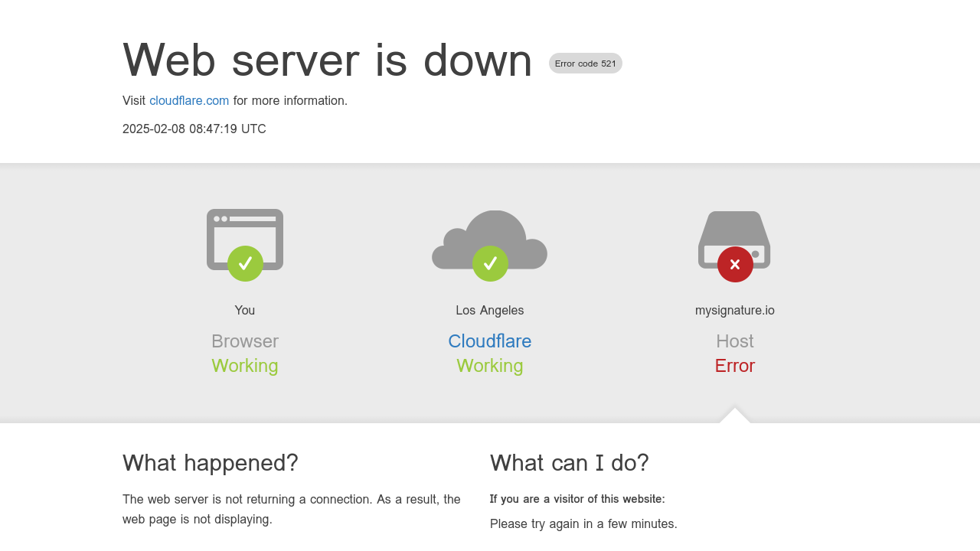Click the Los Angeles location label
This screenshot has height=551, width=980.
490,311
